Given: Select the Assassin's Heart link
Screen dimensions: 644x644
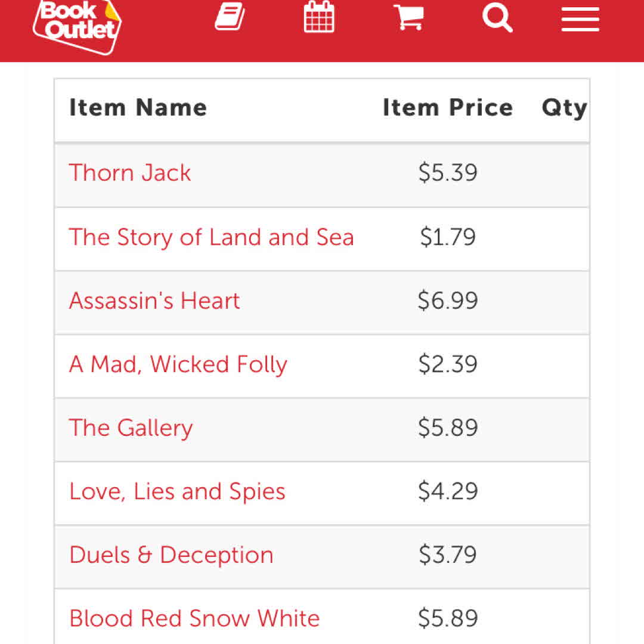Looking at the screenshot, I should tap(154, 301).
